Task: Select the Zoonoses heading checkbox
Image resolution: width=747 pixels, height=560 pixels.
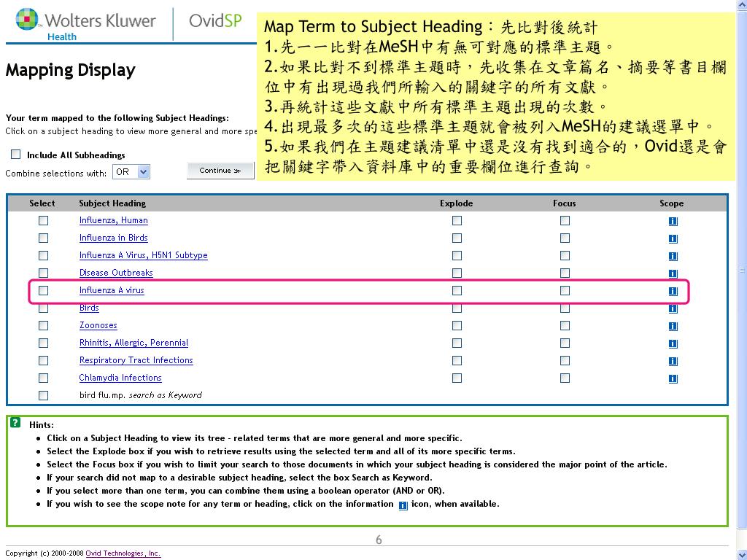Action: point(43,325)
